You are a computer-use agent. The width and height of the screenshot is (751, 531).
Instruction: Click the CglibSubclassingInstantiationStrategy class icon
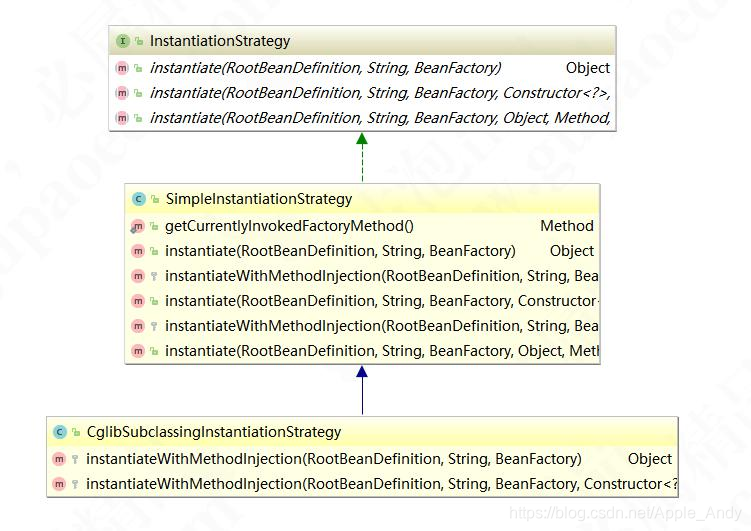[59, 432]
